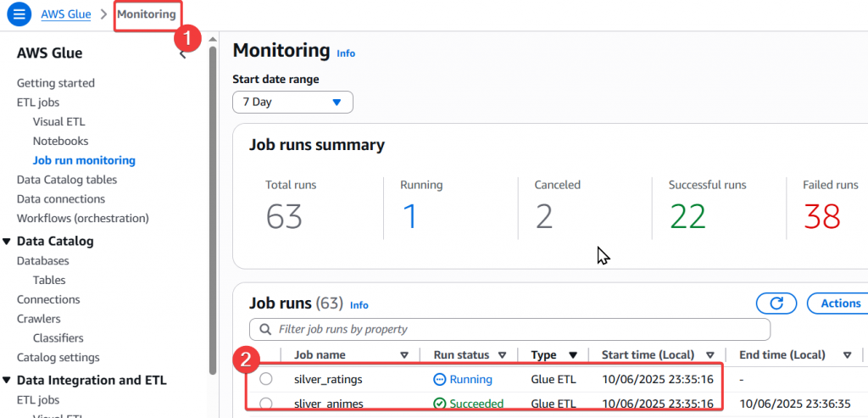Click the AWS Glue breadcrumb link
Screen dimensions: 868x418
66,14
